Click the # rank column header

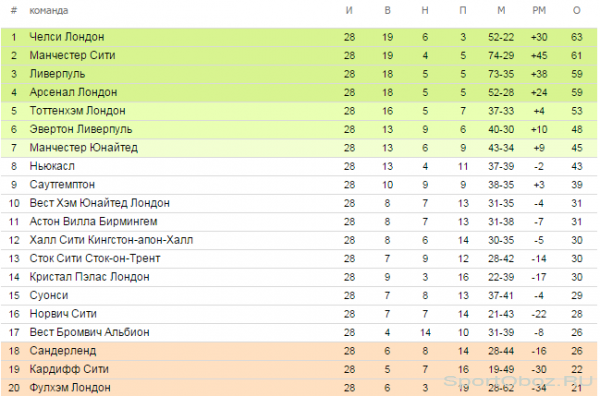[x=14, y=10]
